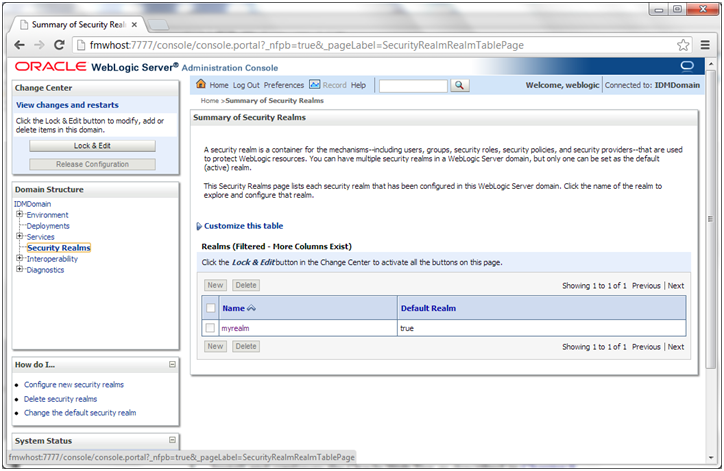Screen dimensions: 724x471
Task: Click Previous in top pagination
Action: pyautogui.click(x=646, y=286)
